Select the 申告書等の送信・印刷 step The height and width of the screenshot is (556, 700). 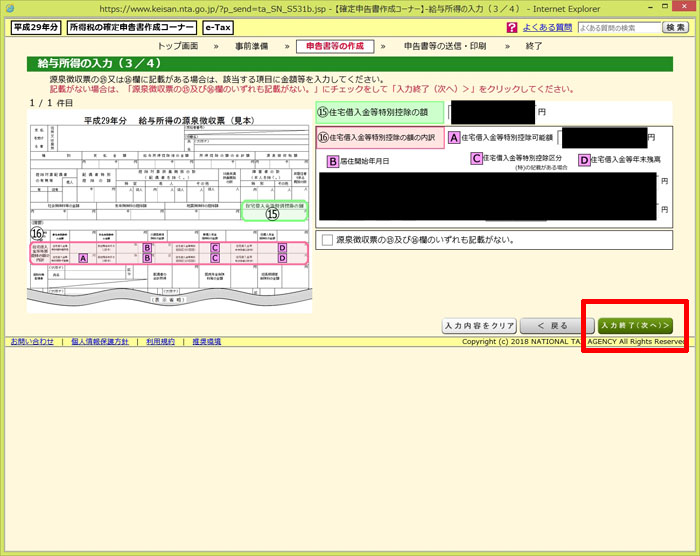click(445, 46)
